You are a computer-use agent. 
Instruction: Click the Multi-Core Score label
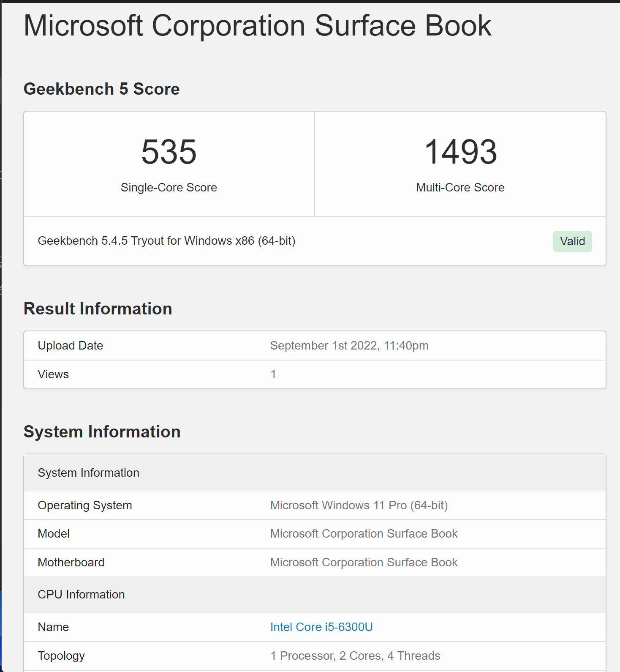460,187
